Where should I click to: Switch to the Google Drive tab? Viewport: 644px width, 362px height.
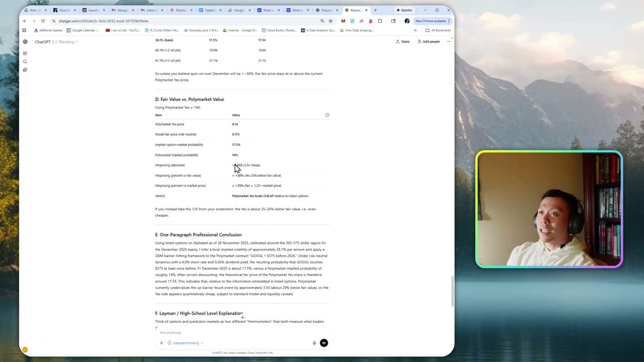pyautogui.click(x=238, y=10)
